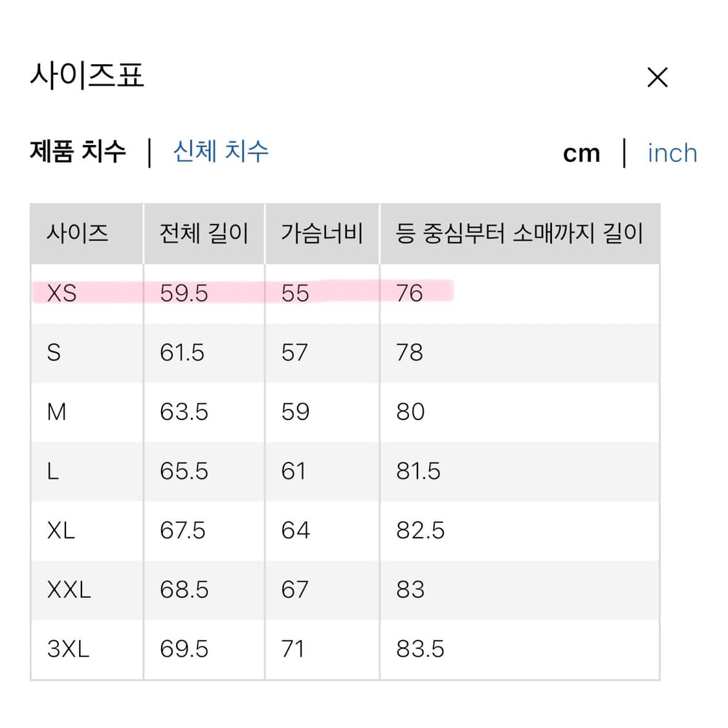Click the pink highlighted XS measurement 76
The image size is (728, 728).
409,293
